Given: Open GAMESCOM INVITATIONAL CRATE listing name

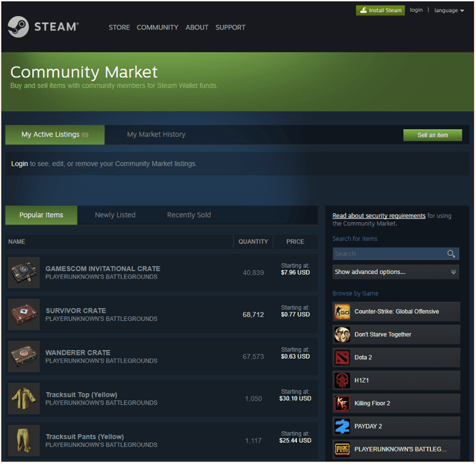Looking at the screenshot, I should pos(102,269).
